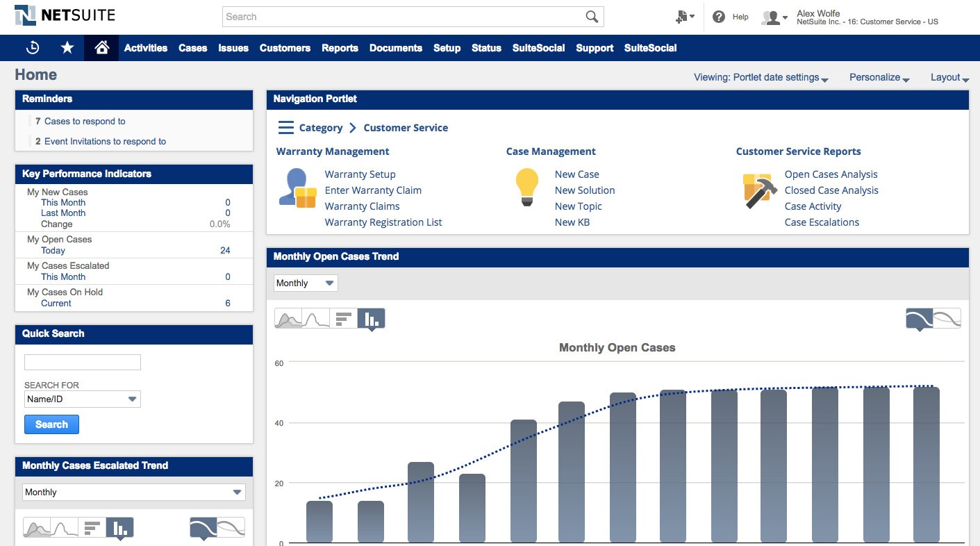Screen dimensions: 980x546
Task: Open the Name/ID search-for dropdown
Action: (81, 399)
